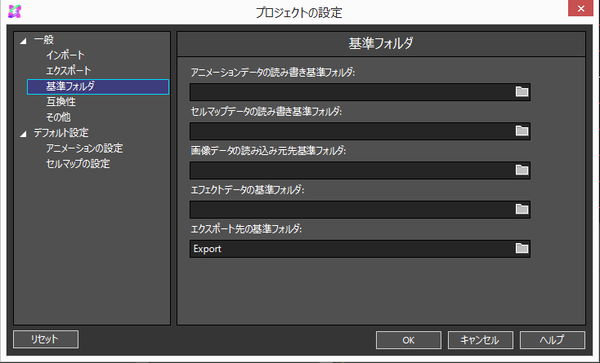The image size is (600, 363).
Task: Browse folder for effect data base folder
Action: click(522, 210)
